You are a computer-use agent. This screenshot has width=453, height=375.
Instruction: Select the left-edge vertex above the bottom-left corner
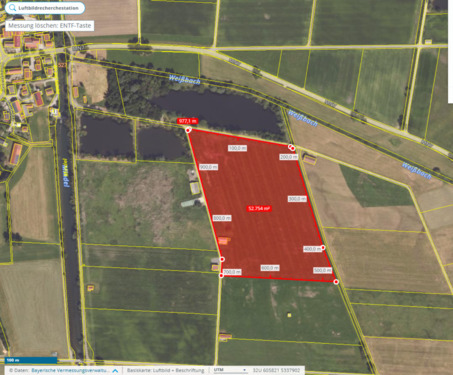222,259
